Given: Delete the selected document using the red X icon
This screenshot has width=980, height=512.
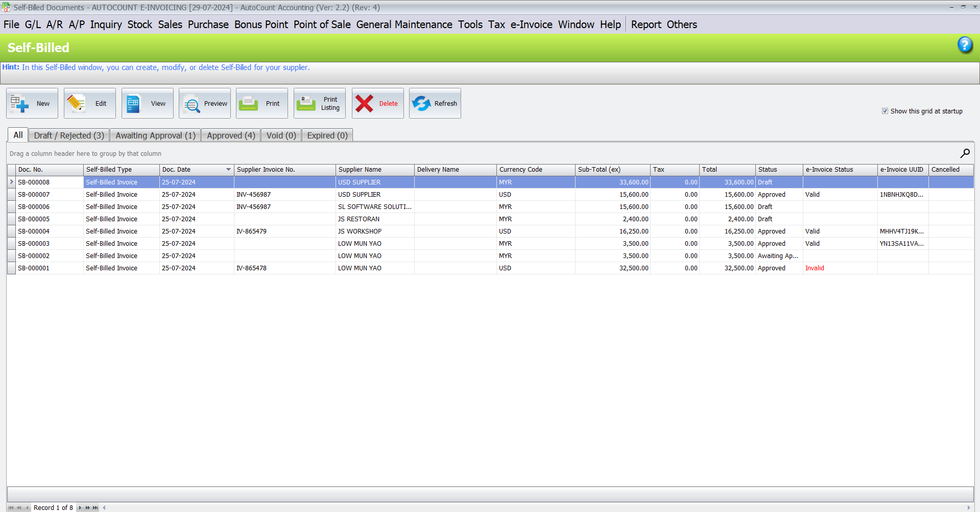Looking at the screenshot, I should pyautogui.click(x=377, y=103).
